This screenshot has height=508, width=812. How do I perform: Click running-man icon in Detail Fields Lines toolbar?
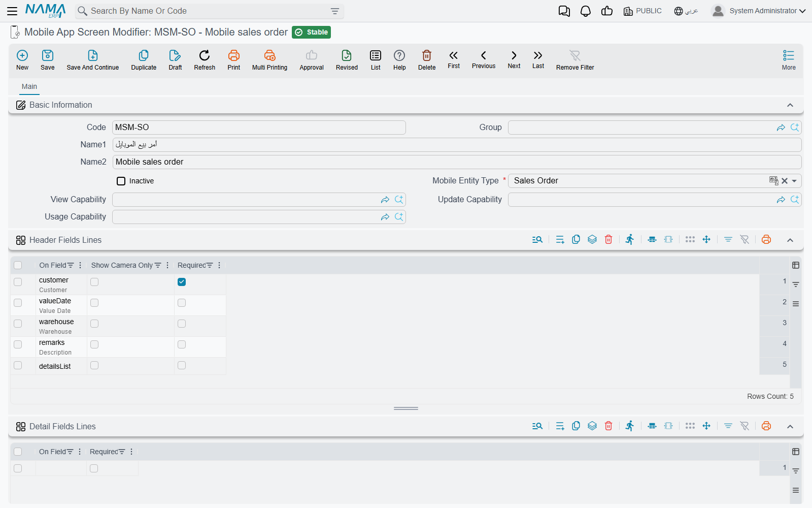(x=630, y=426)
